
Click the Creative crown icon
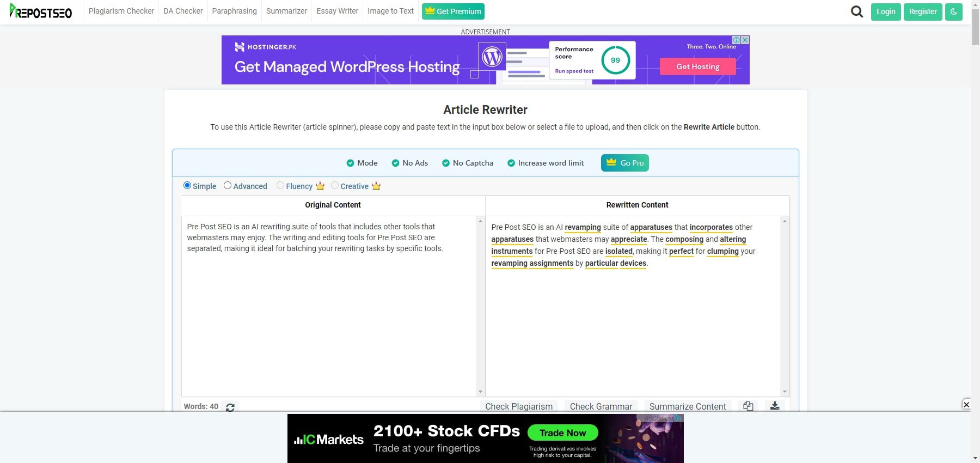tap(376, 186)
